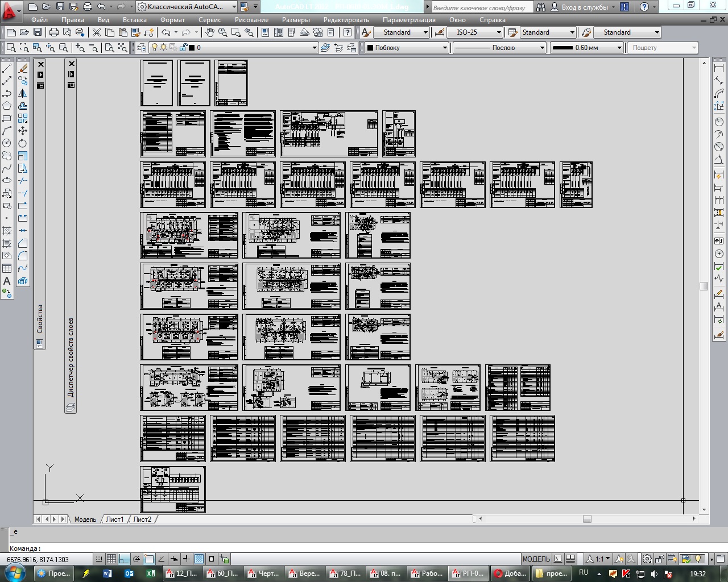Open the Послою linetype dropdown

tap(499, 48)
